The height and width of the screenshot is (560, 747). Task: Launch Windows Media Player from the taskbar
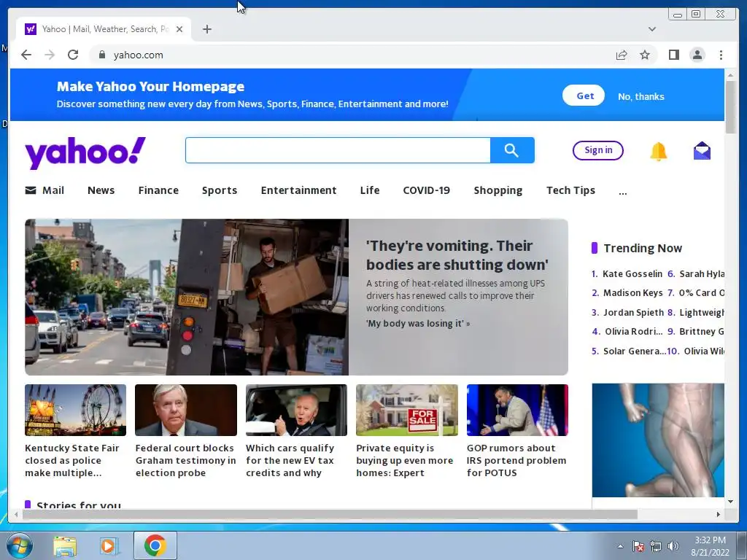(x=109, y=546)
